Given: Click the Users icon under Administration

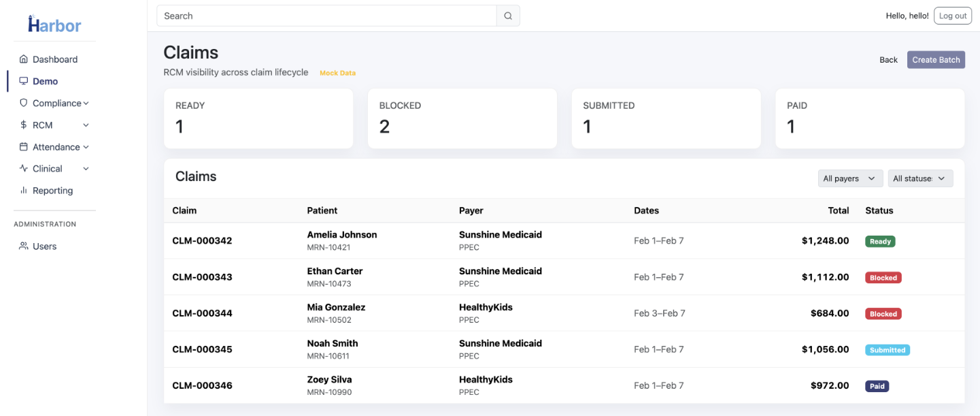Looking at the screenshot, I should [x=24, y=246].
